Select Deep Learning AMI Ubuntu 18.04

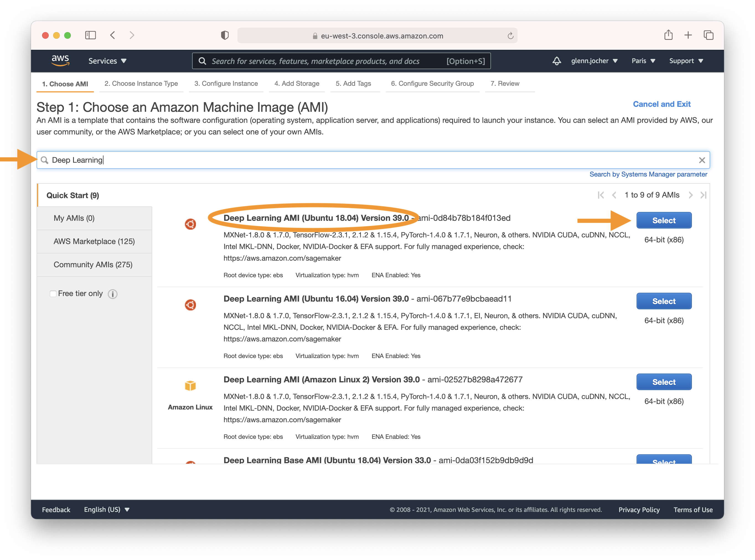pos(663,220)
